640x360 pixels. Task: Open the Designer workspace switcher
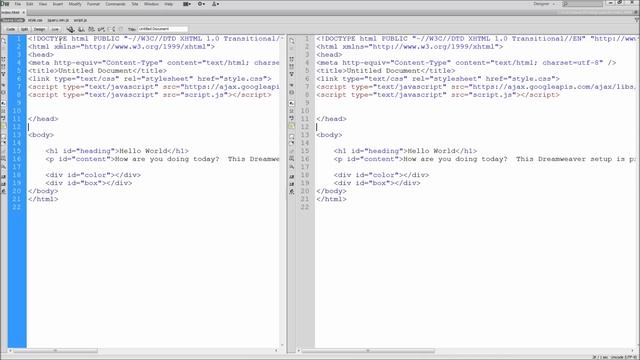click(x=544, y=4)
